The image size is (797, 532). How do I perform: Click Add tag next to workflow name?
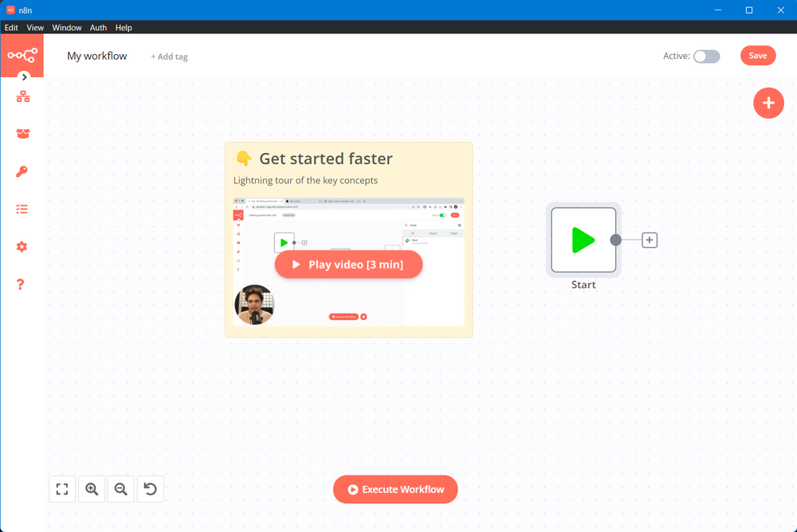coord(169,57)
